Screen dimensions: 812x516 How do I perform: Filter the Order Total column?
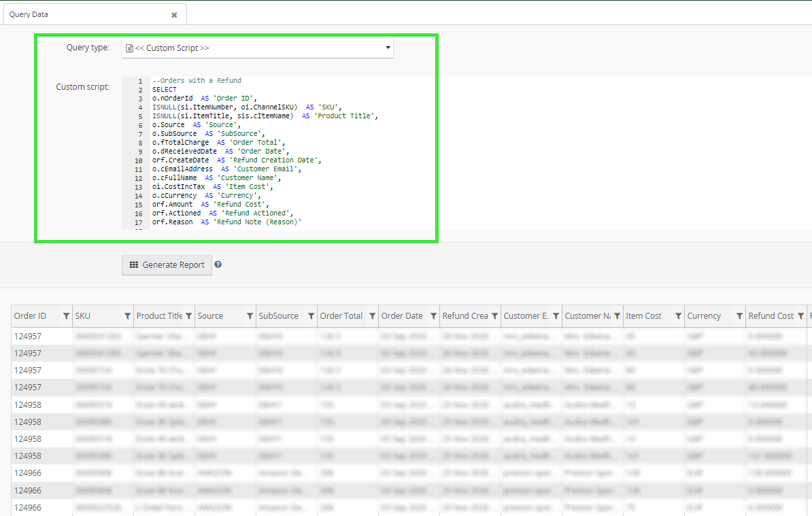(372, 316)
